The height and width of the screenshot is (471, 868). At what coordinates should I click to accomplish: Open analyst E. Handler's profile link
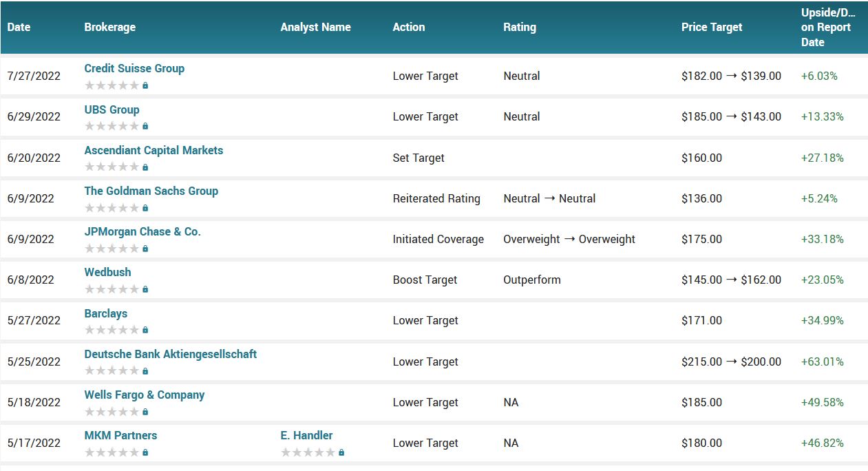(306, 436)
